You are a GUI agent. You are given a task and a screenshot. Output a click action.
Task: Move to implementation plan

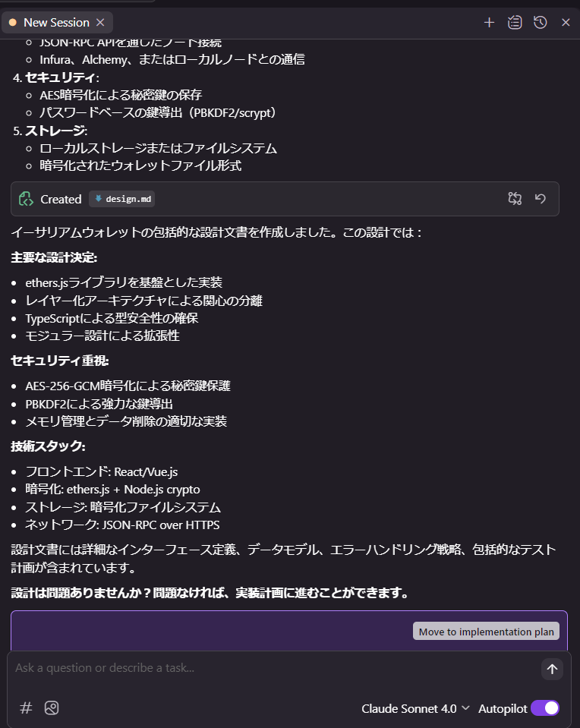click(x=486, y=632)
